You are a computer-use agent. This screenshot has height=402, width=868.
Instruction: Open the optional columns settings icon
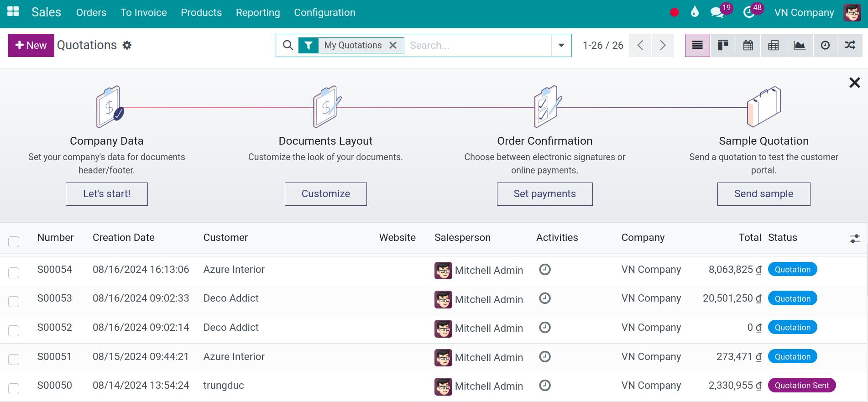(854, 238)
